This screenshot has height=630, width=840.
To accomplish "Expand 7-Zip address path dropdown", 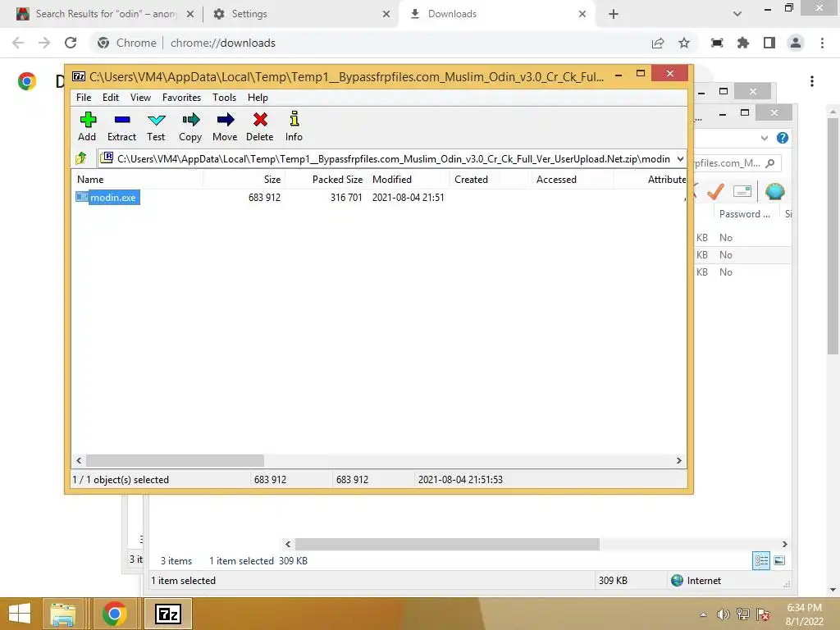I will [680, 158].
